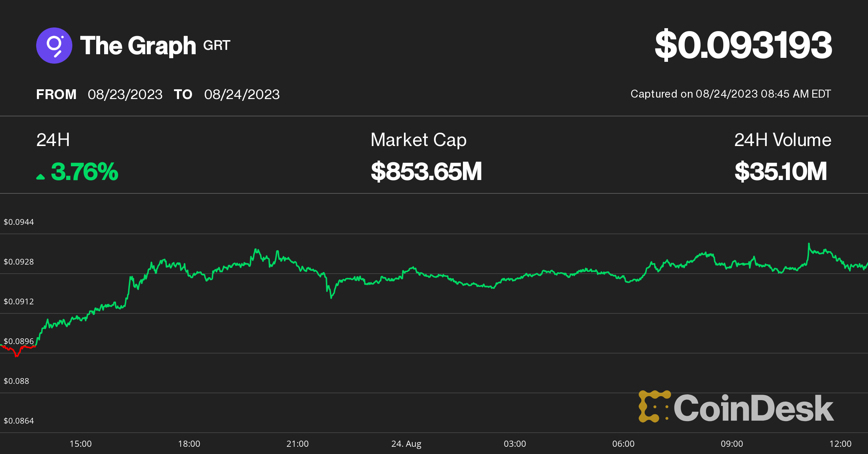
Task: Click the $0.093193 current price
Action: click(743, 45)
